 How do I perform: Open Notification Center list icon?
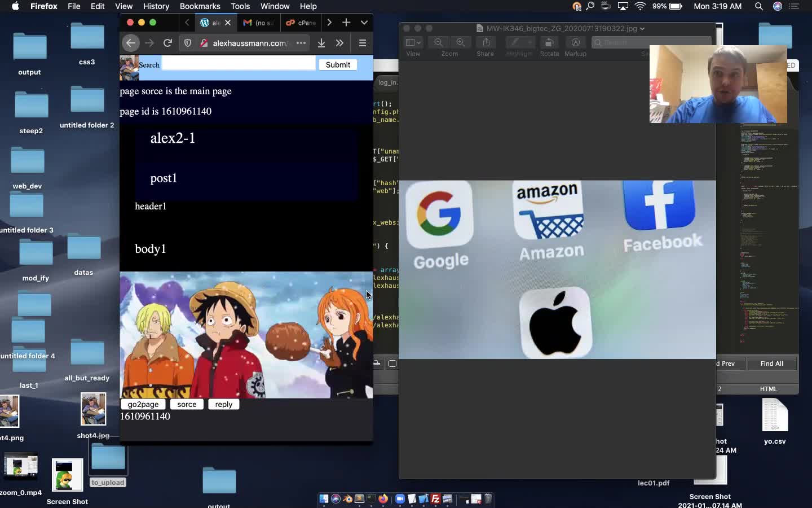coord(795,6)
